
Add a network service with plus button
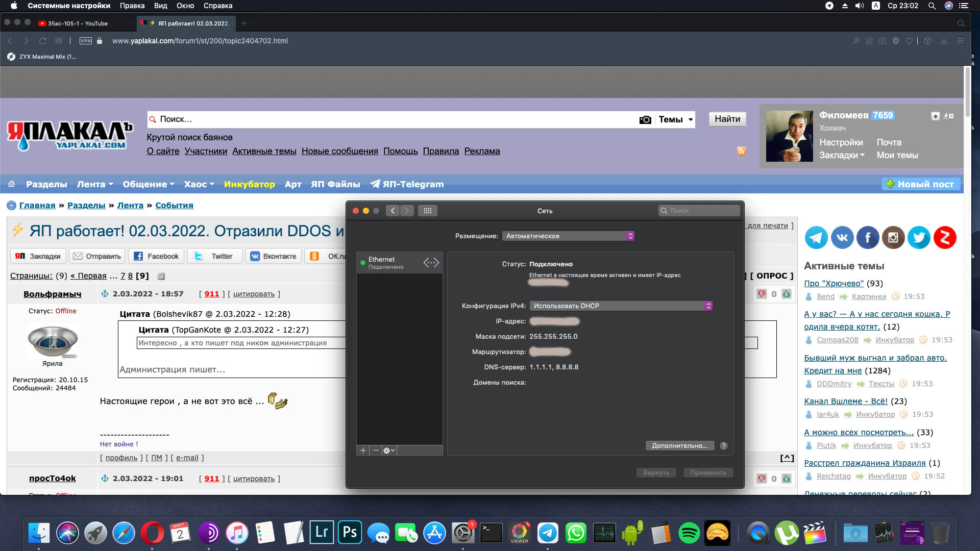(x=363, y=450)
